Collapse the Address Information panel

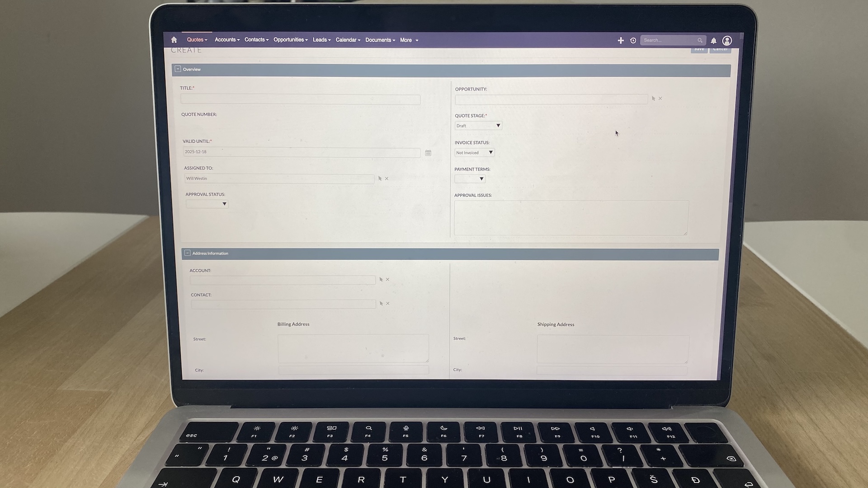pos(188,253)
